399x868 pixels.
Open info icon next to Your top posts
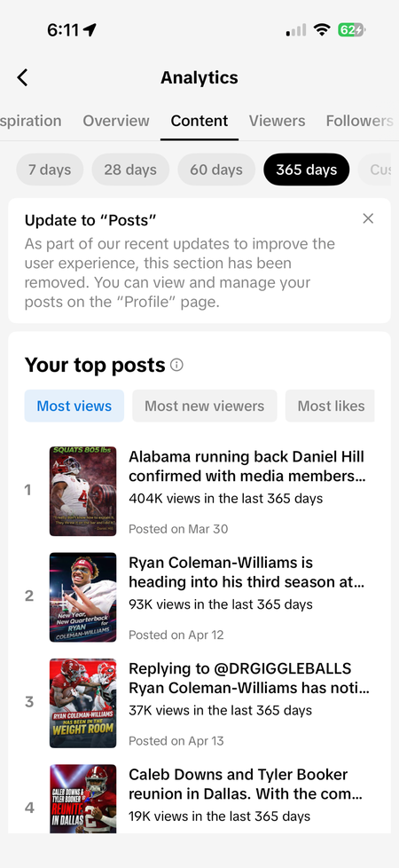tap(176, 366)
